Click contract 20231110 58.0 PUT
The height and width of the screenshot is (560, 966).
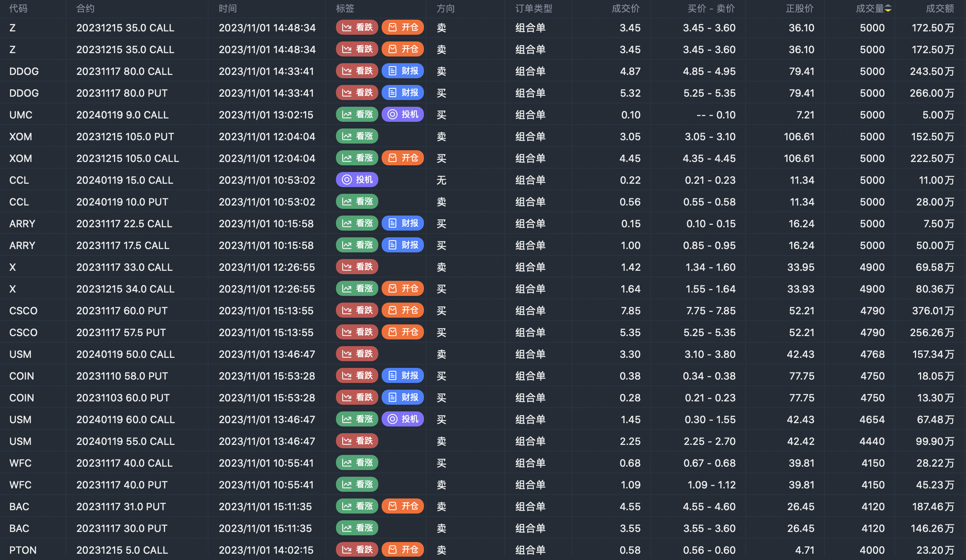(x=122, y=376)
